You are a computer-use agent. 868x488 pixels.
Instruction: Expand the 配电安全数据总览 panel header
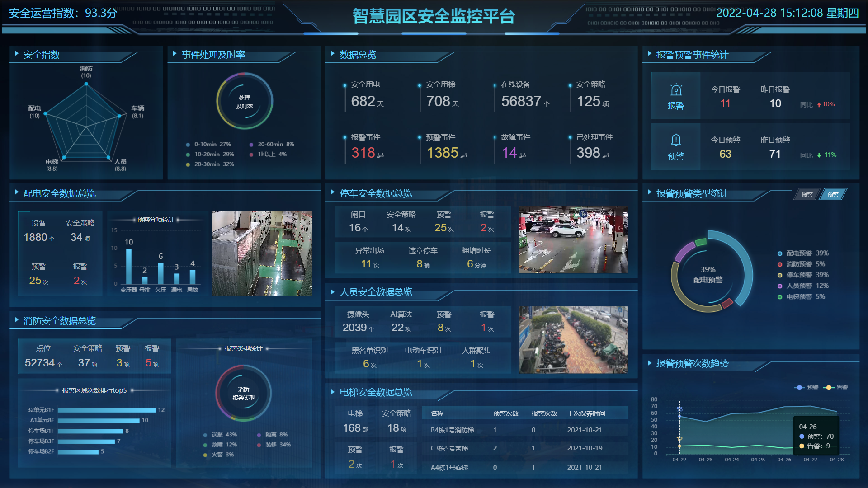(59, 193)
